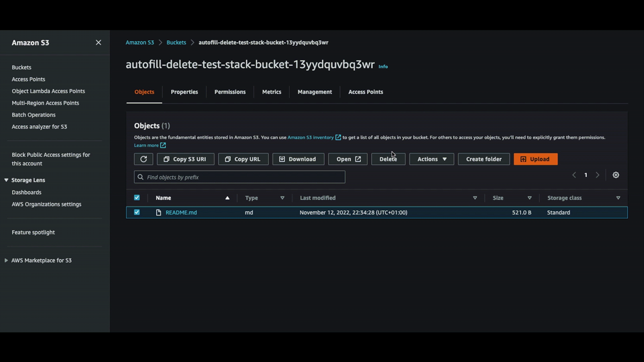Close the Amazon S3 sidebar panel
Viewport: 644px width, 362px height.
98,43
